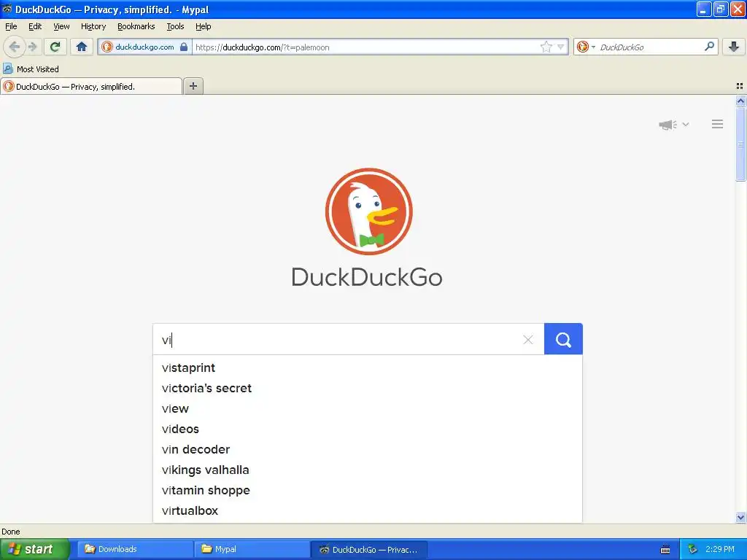Click the vertical scrollbar thumb
The height and width of the screenshot is (560, 747).
click(740, 144)
